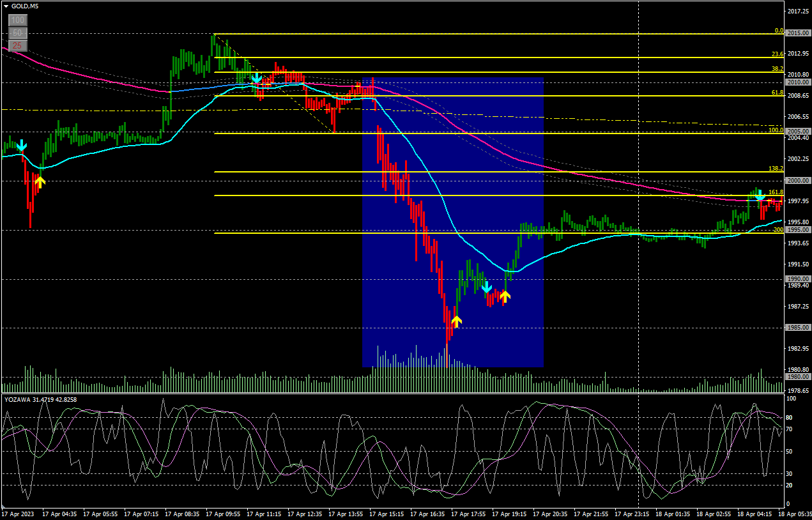This screenshot has height=520, width=812.
Task: Toggle the 50 level button
Action: point(18,33)
